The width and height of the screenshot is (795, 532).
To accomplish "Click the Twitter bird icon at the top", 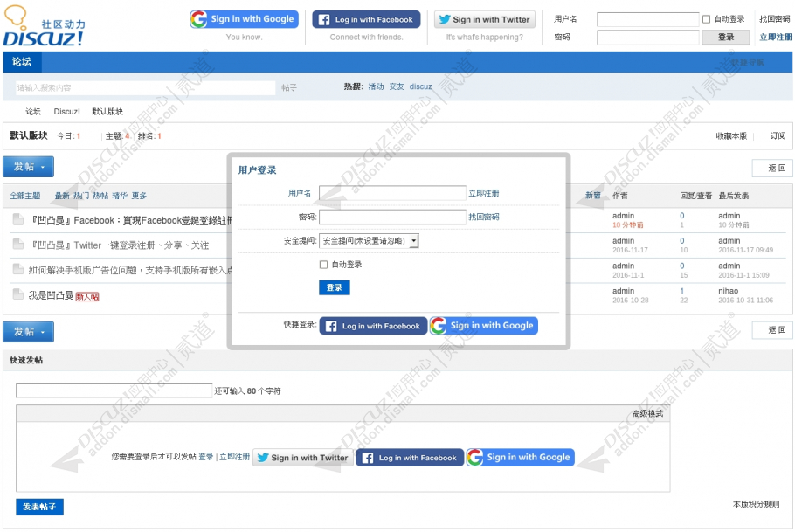I will click(446, 18).
